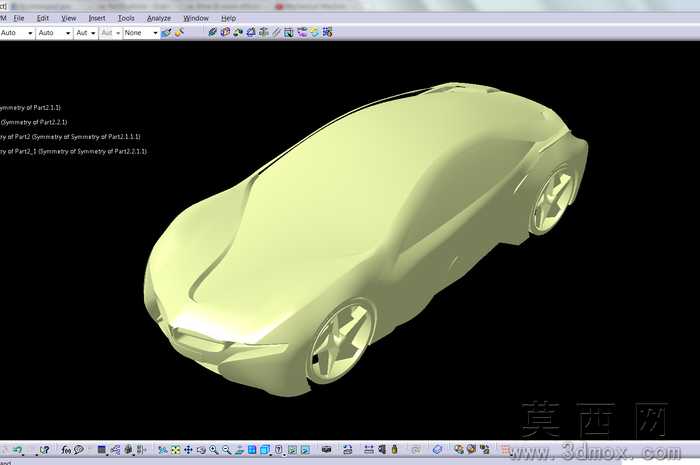Open the Insert menu
Image resolution: width=700 pixels, height=465 pixels.
pos(97,18)
